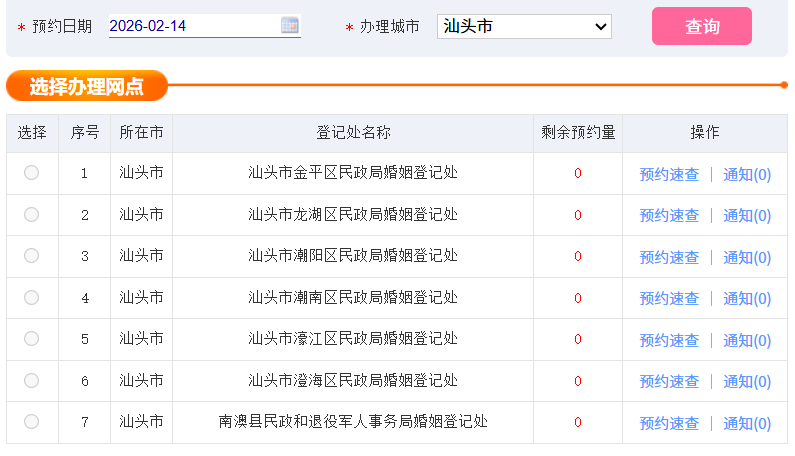Click sequence number 7 cell
The height and width of the screenshot is (456, 795).
coord(85,422)
